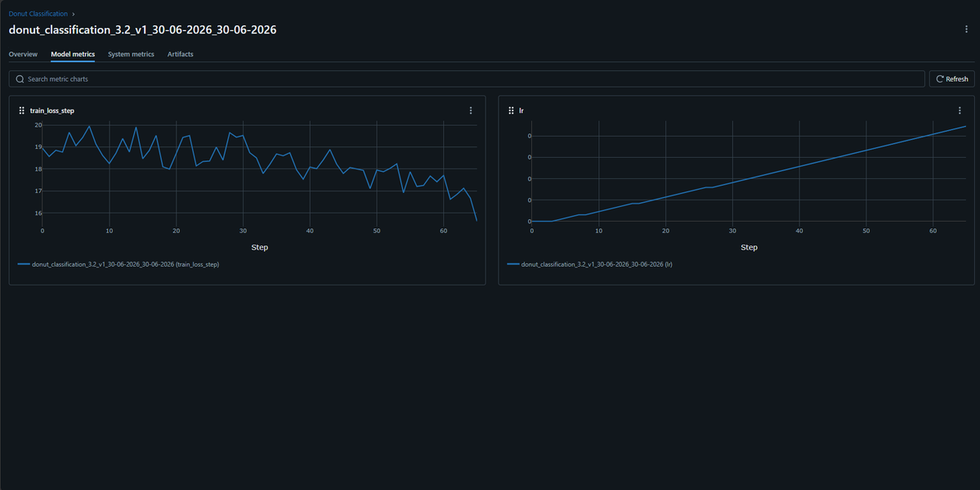The height and width of the screenshot is (490, 980).
Task: Click the run name heading
Action: tap(142, 29)
